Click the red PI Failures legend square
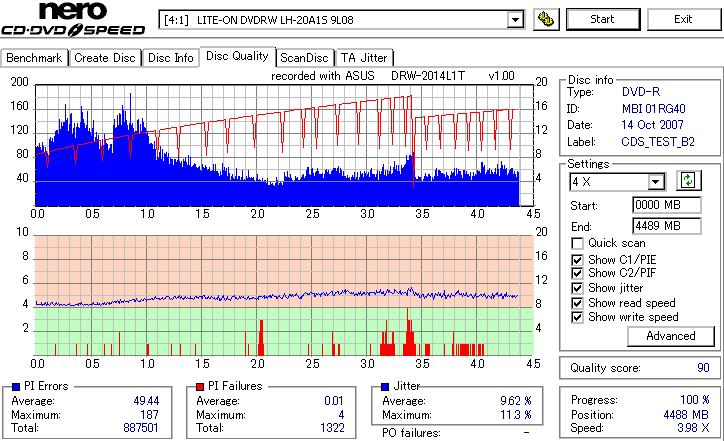This screenshot has height=441, width=724. [200, 387]
